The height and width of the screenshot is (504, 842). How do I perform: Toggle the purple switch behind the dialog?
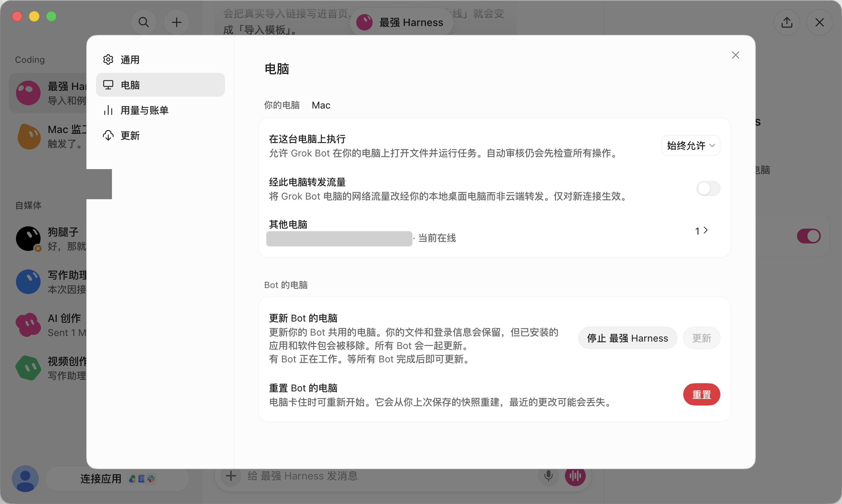click(809, 236)
